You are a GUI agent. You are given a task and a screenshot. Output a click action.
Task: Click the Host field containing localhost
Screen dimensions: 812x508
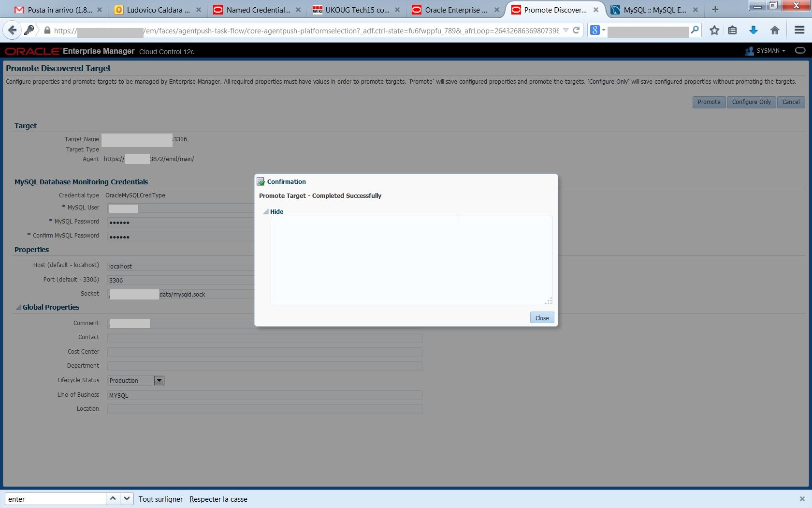point(181,266)
